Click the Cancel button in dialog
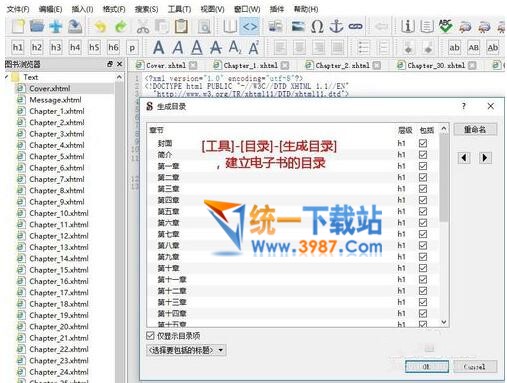The height and width of the screenshot is (383, 507). (475, 367)
